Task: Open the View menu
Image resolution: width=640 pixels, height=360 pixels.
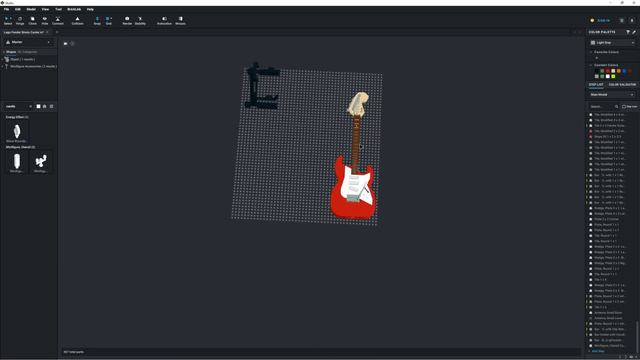Action: (x=45, y=9)
